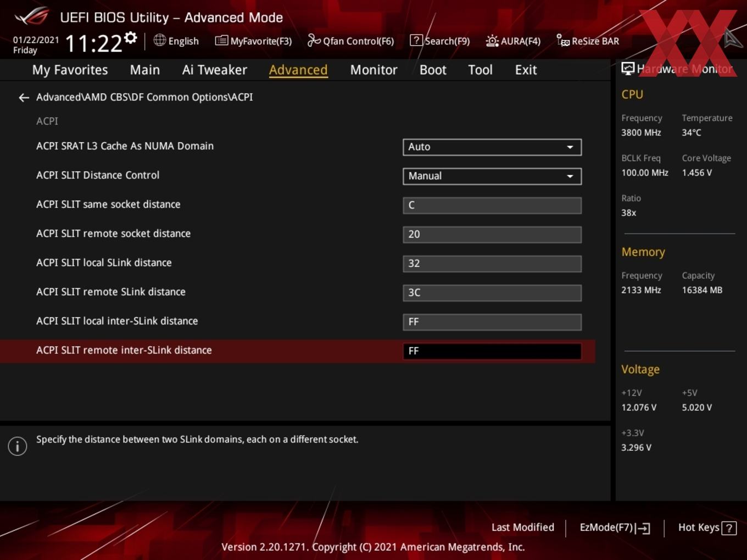Click the EzMode exit arrow icon
The width and height of the screenshot is (747, 560).
[x=643, y=528]
